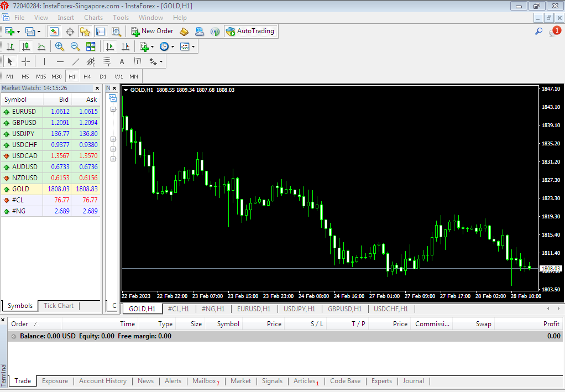Set timeframe to D1
This screenshot has height=392, width=565.
tap(103, 76)
